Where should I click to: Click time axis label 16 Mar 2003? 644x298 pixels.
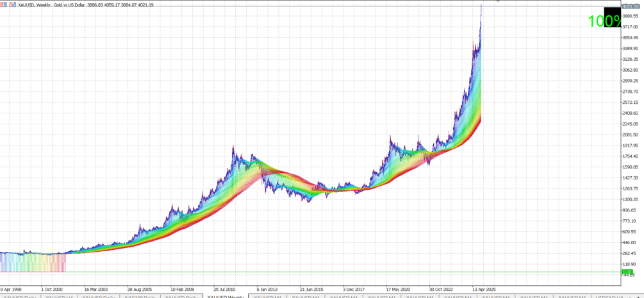point(97,289)
